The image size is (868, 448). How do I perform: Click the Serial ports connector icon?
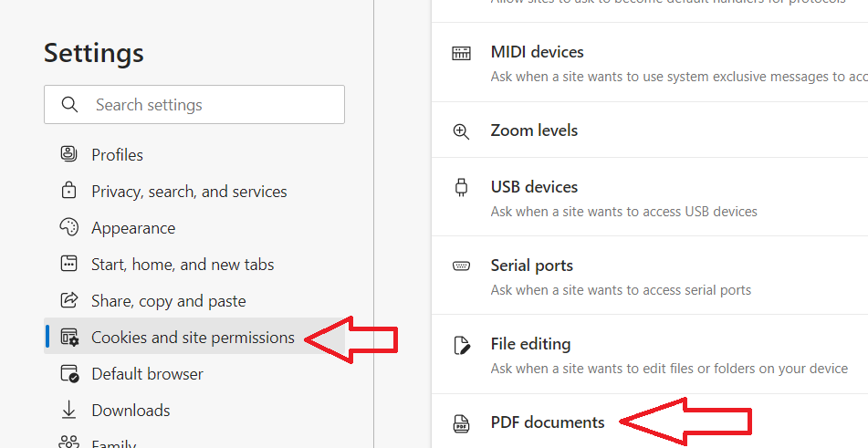461,266
